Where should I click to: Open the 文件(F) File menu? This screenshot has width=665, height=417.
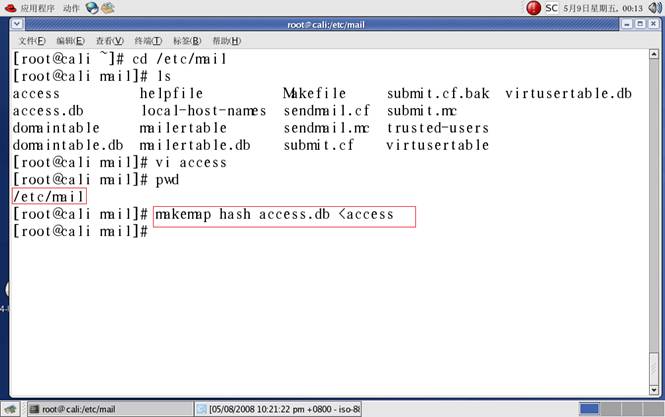(x=33, y=41)
